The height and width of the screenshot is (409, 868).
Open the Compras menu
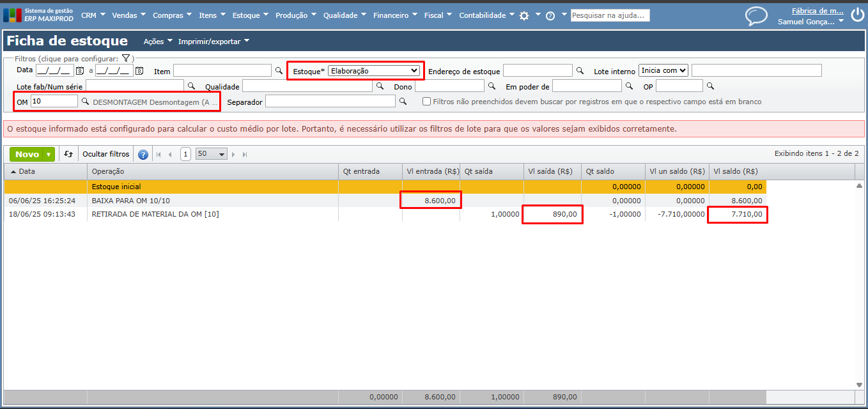tap(173, 15)
